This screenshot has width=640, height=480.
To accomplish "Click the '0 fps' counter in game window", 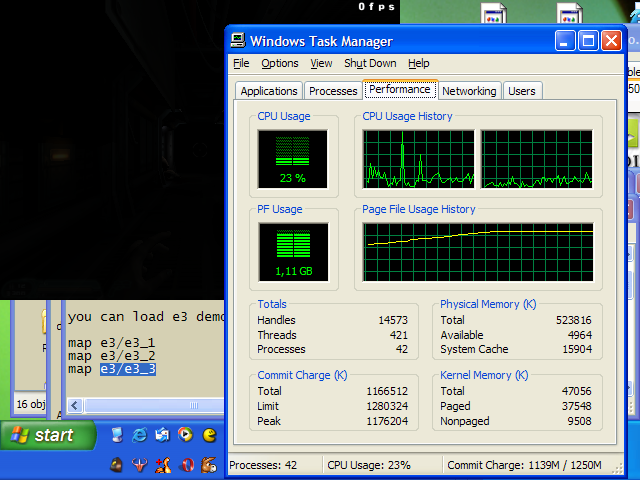I will click(376, 7).
